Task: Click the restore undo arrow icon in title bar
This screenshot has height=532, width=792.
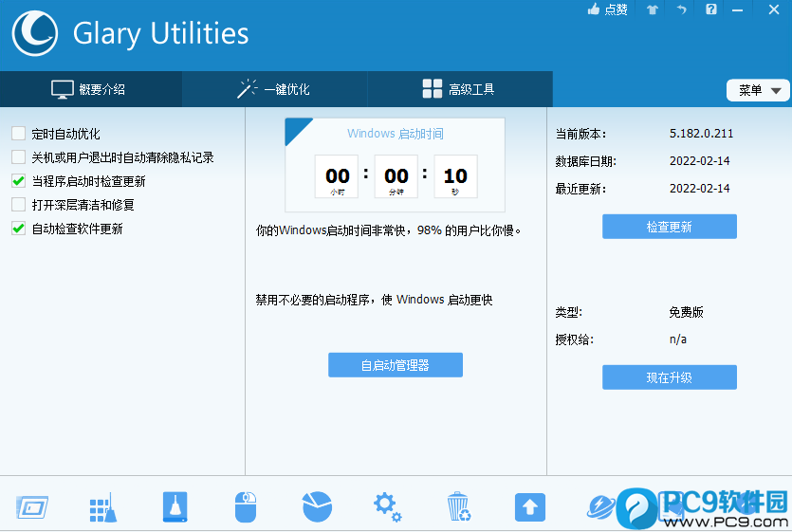Action: click(681, 9)
